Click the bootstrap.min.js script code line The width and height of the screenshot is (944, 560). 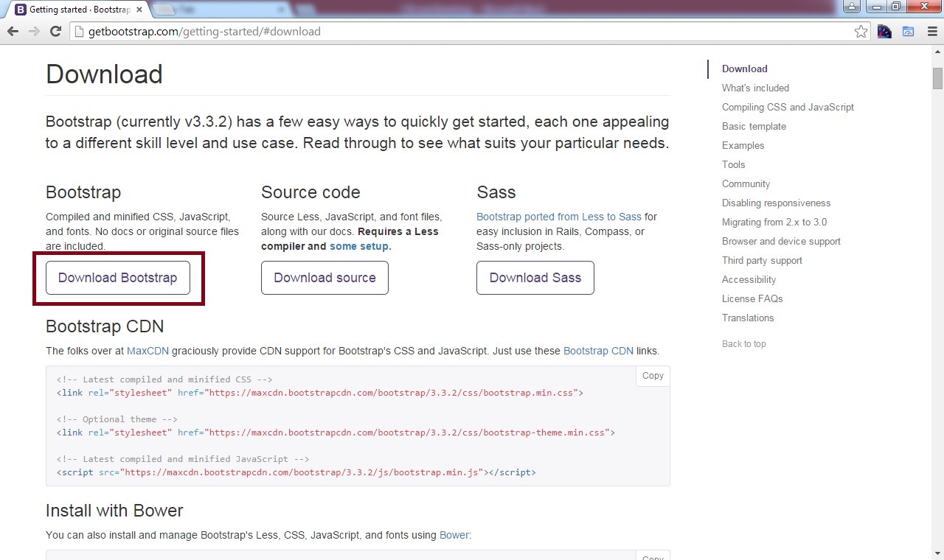pyautogui.click(x=296, y=472)
